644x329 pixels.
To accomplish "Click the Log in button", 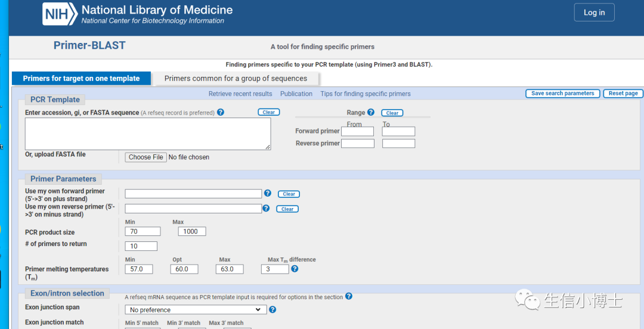I will tap(595, 13).
